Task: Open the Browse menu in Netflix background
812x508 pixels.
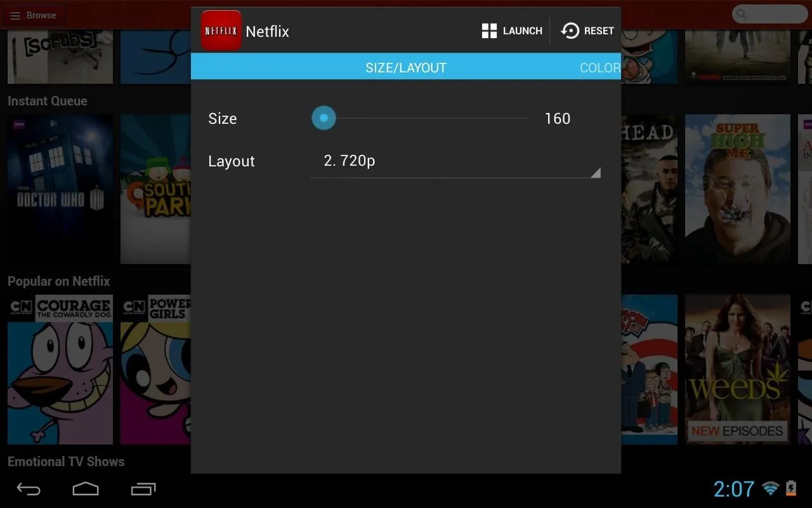Action: [33, 15]
